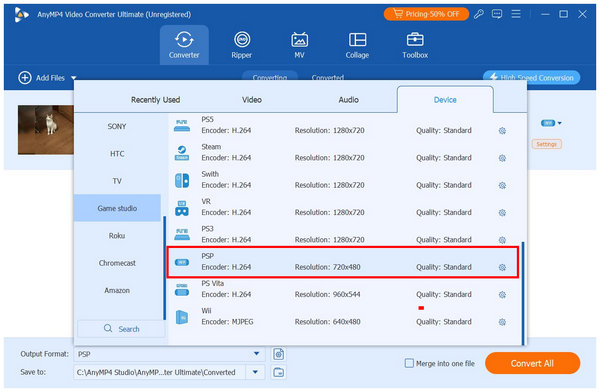600x392 pixels.
Task: Toggle Merge into one file checkbox
Action: [x=409, y=363]
